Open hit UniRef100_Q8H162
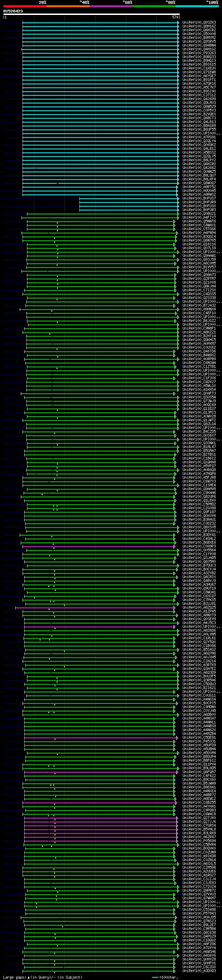This screenshot has width=222, height=980. click(199, 26)
